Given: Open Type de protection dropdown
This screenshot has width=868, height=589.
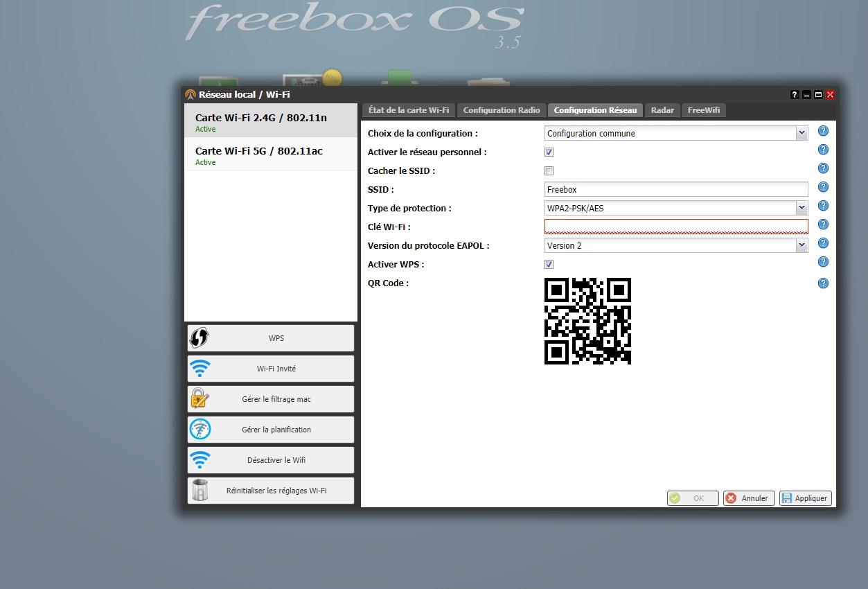Looking at the screenshot, I should click(x=801, y=208).
